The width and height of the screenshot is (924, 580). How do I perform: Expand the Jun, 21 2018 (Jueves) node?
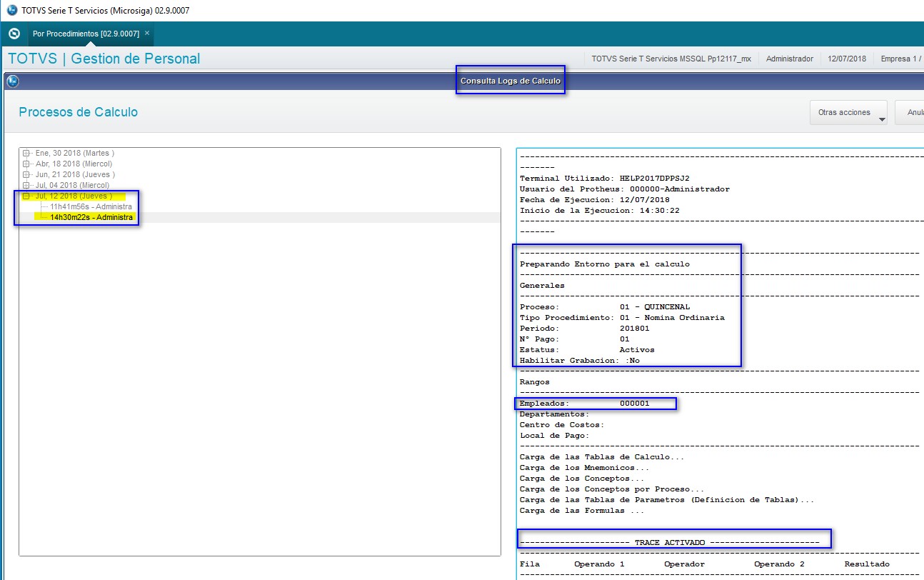point(26,175)
